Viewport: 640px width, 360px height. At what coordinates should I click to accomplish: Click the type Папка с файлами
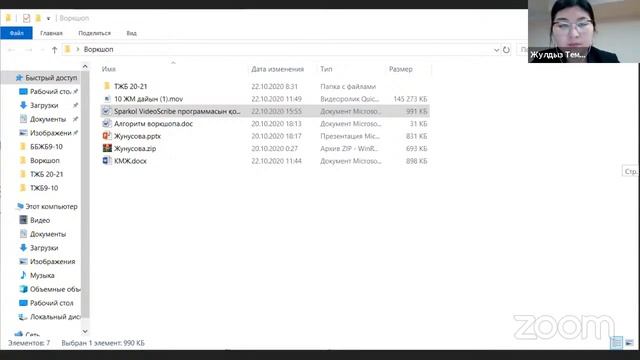pyautogui.click(x=348, y=86)
